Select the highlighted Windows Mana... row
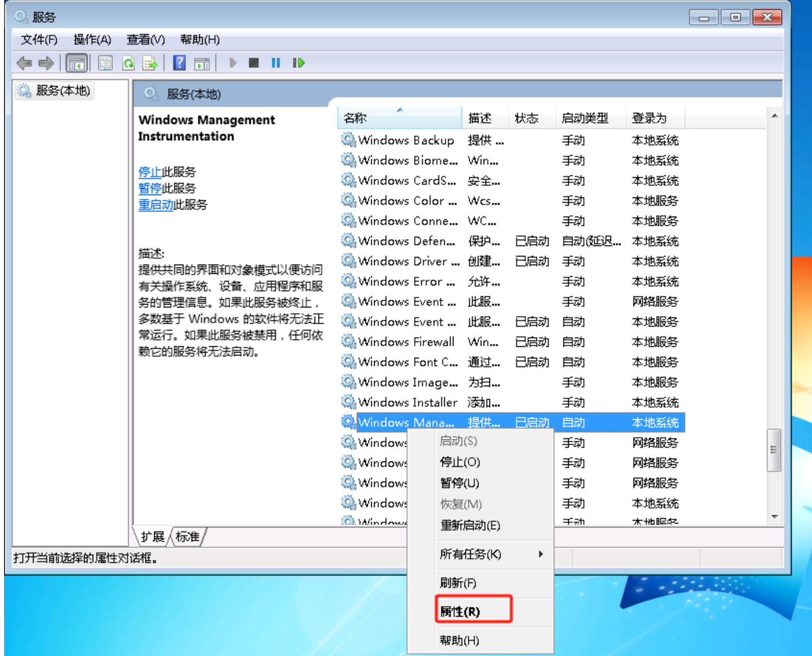Screen dimensions: 812x656 click(x=512, y=422)
